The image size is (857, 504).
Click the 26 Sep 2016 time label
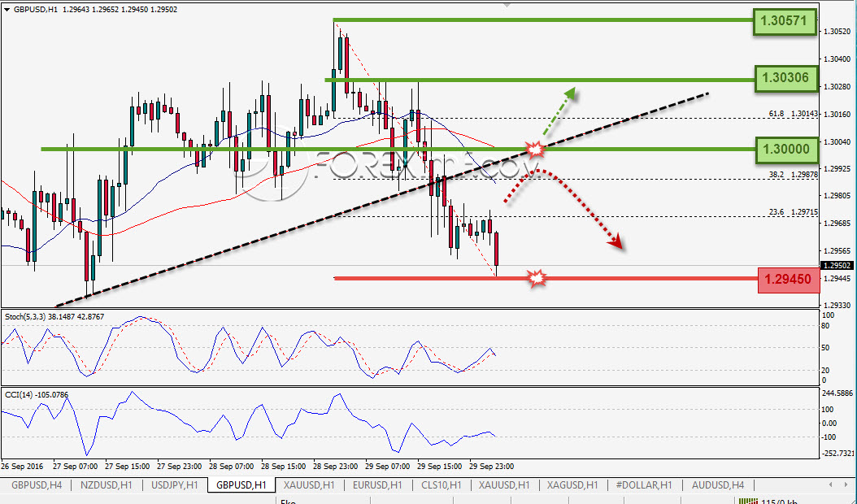(x=22, y=467)
